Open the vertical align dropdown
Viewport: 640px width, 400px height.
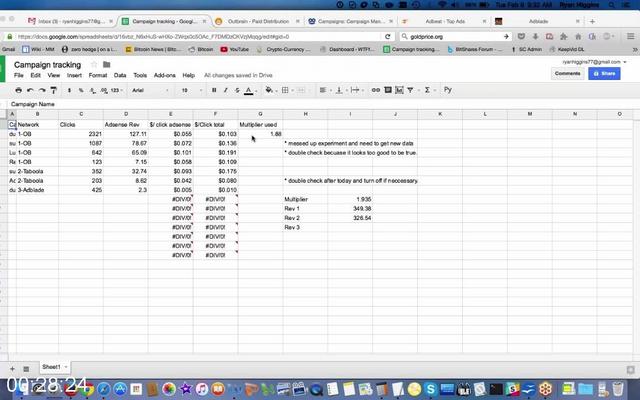tap(340, 90)
